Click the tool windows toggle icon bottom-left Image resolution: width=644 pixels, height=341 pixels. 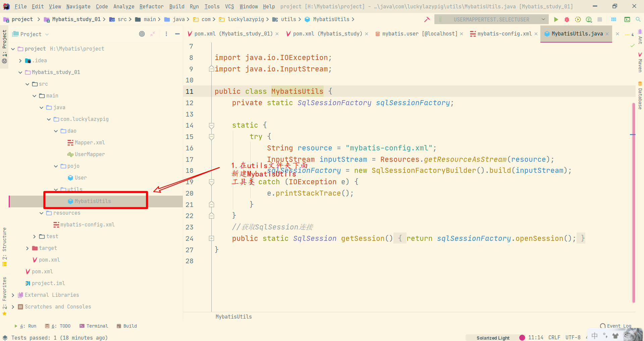[x=5, y=338]
